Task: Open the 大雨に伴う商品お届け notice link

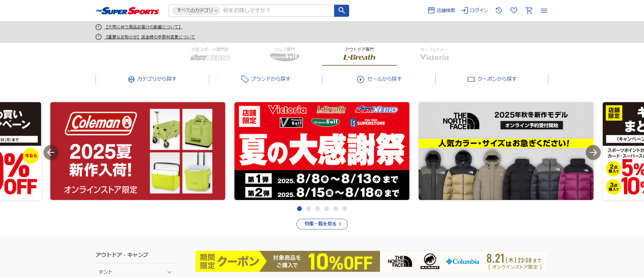Action: point(144,27)
